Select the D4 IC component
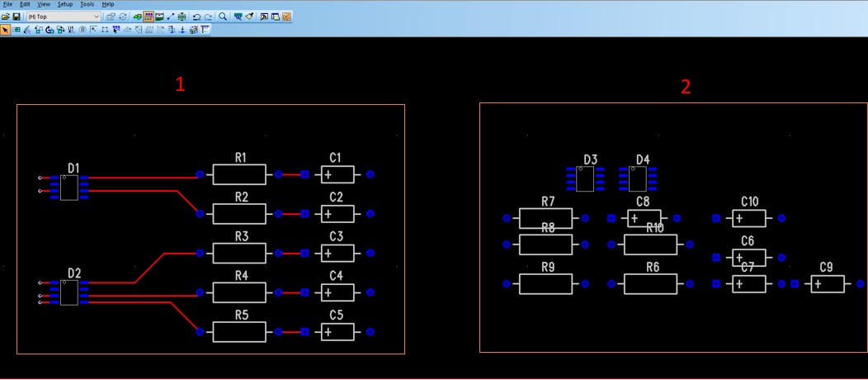Viewport: 868px width, 380px height. click(638, 179)
